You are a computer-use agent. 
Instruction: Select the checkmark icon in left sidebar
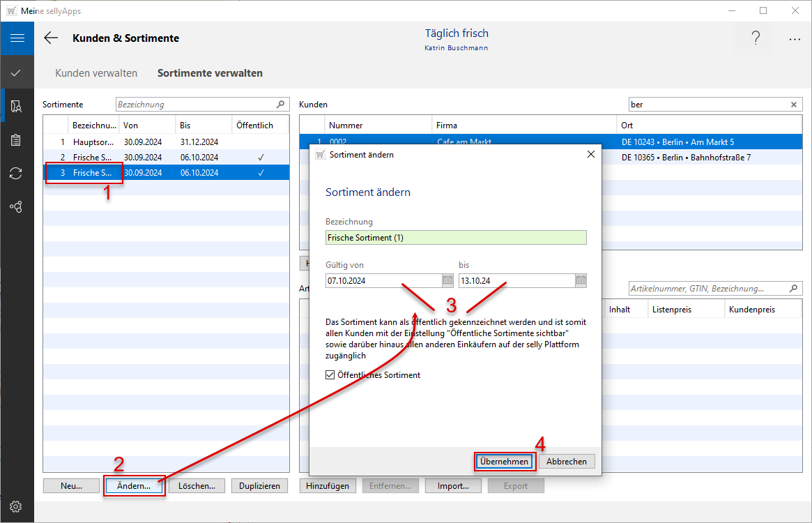17,73
